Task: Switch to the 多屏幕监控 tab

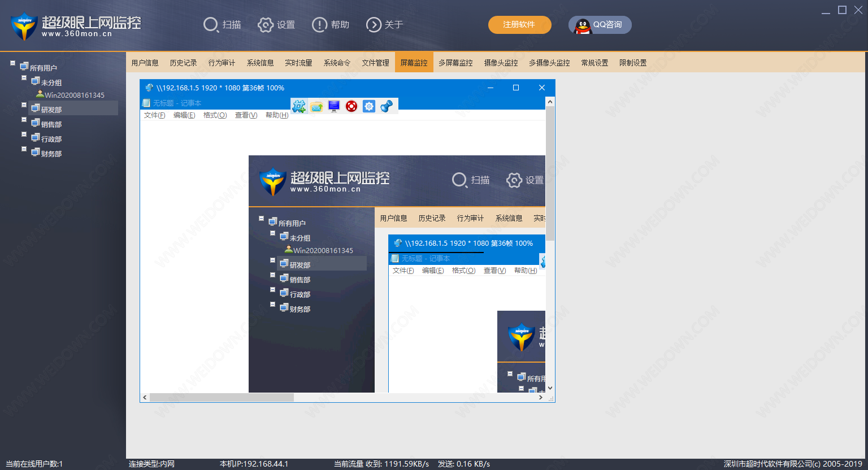Action: 456,63
